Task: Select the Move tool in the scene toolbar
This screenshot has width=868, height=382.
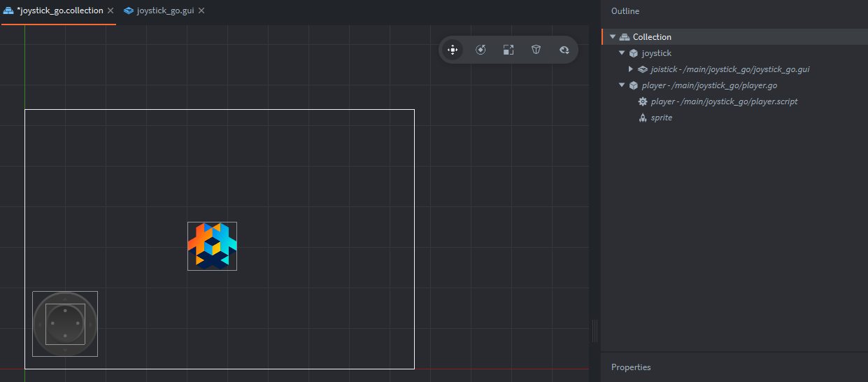Action: click(x=453, y=50)
